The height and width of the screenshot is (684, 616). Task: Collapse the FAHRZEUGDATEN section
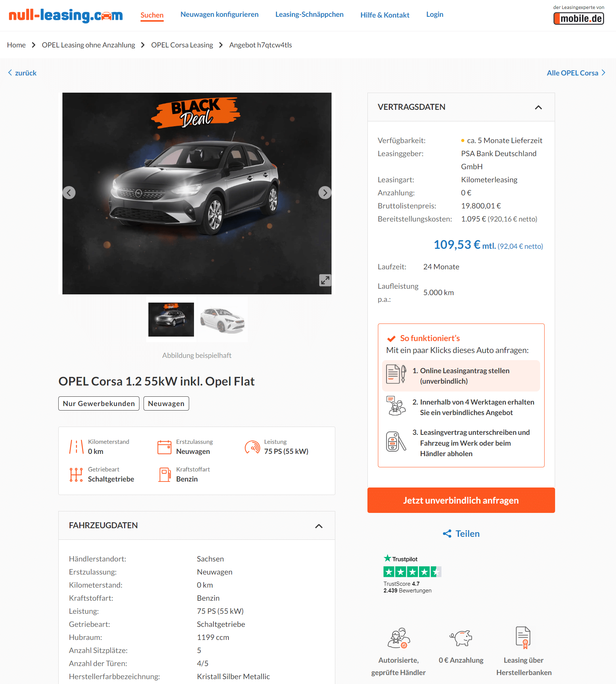click(x=319, y=526)
